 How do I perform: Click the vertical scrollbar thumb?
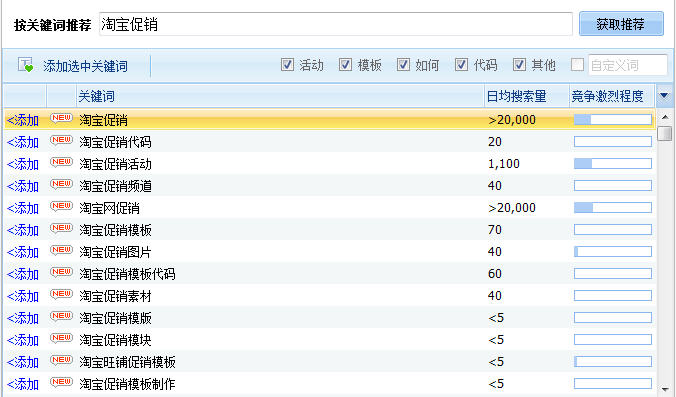click(x=665, y=133)
